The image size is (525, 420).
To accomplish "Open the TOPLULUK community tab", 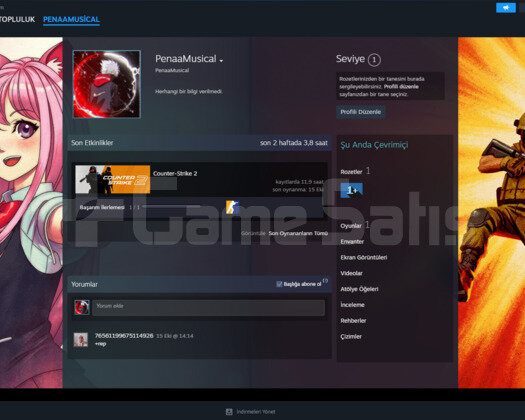I will pos(17,19).
